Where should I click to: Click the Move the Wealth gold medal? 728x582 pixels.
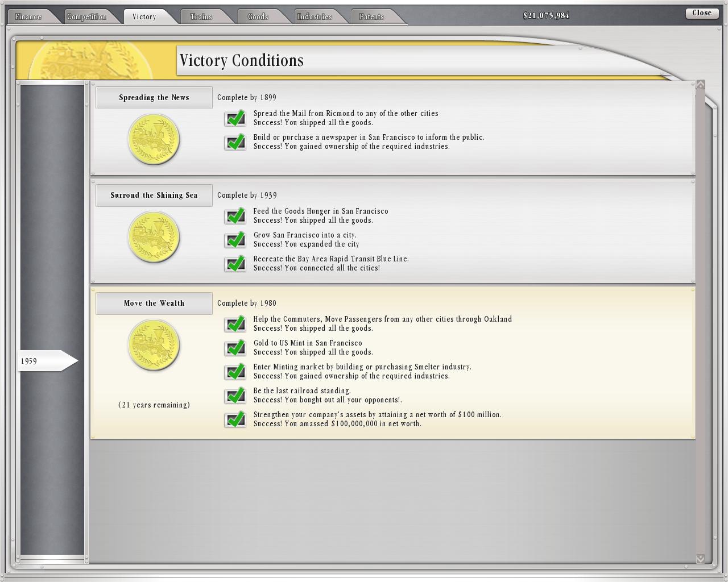click(x=154, y=345)
